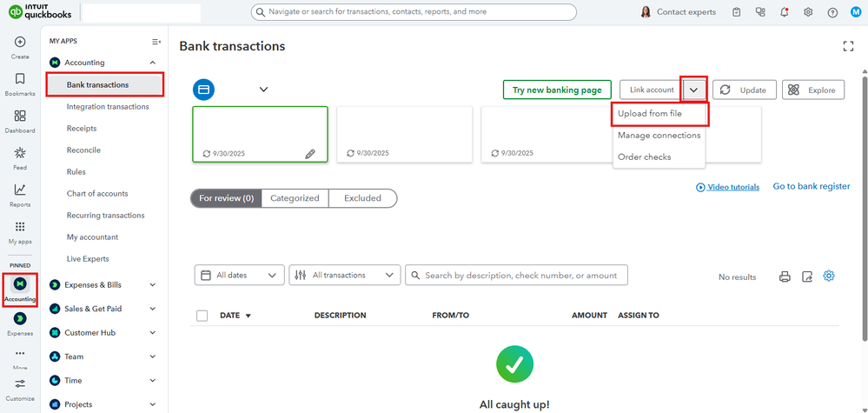Viewport: 868px width, 413px height.
Task: Open Reconcile in the Accounting menu
Action: [83, 150]
